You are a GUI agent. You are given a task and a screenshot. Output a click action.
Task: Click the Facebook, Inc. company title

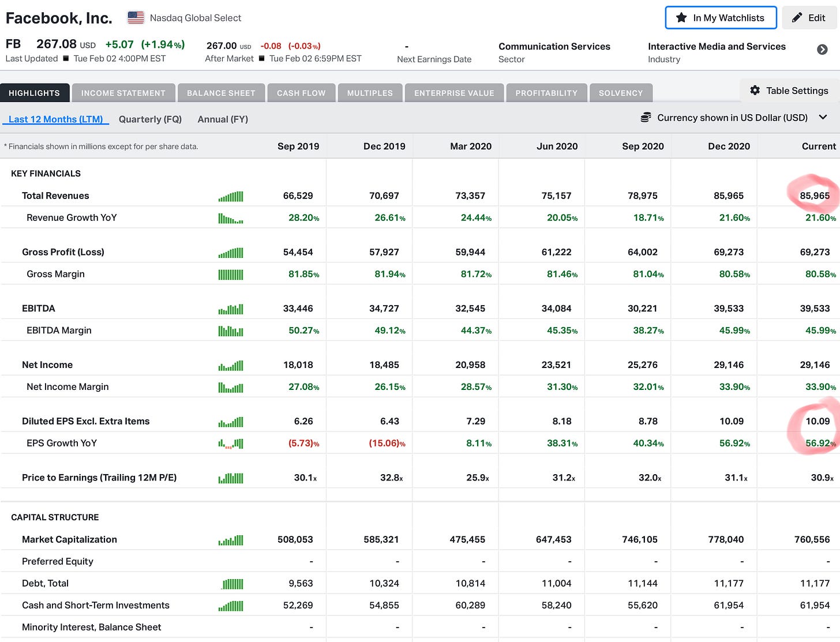[x=59, y=18]
